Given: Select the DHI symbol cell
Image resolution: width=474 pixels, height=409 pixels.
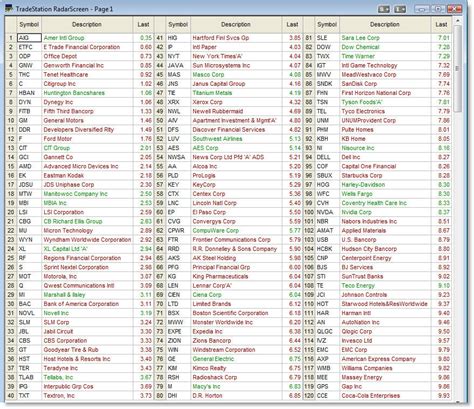Looking at the screenshot, I should 178,396.
